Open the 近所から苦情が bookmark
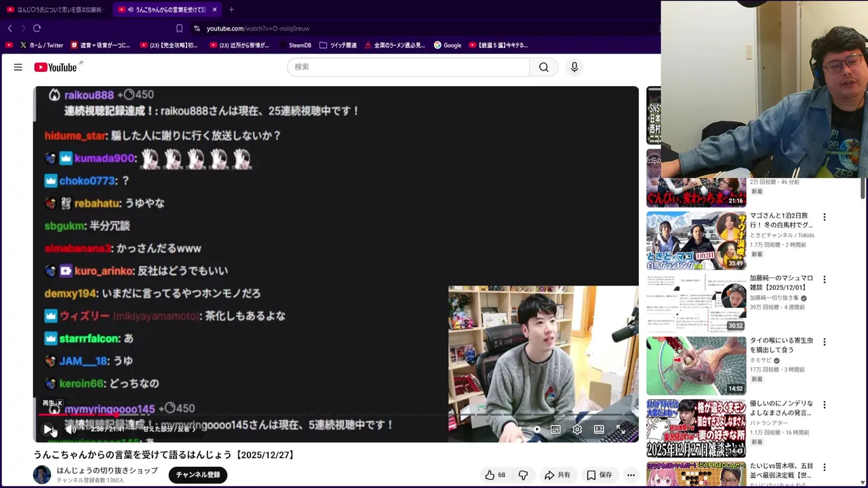Viewport: 868px width, 488px height. pyautogui.click(x=239, y=45)
